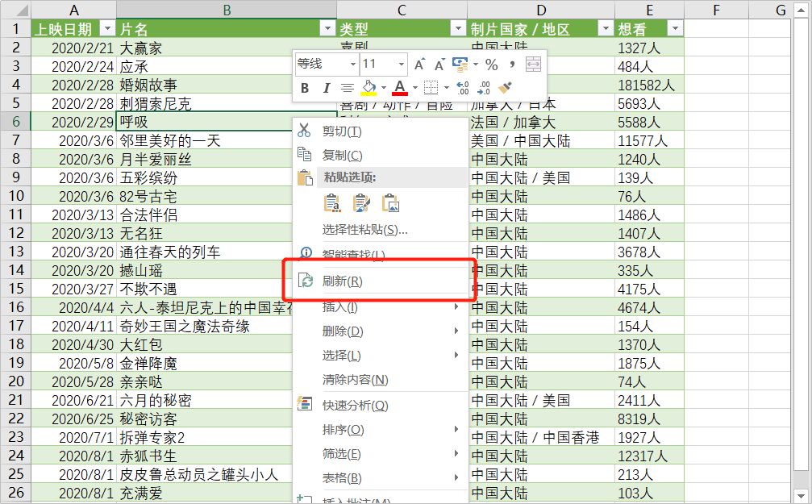Open the fill color dropdown arrow
The width and height of the screenshot is (812, 504).
[x=383, y=88]
